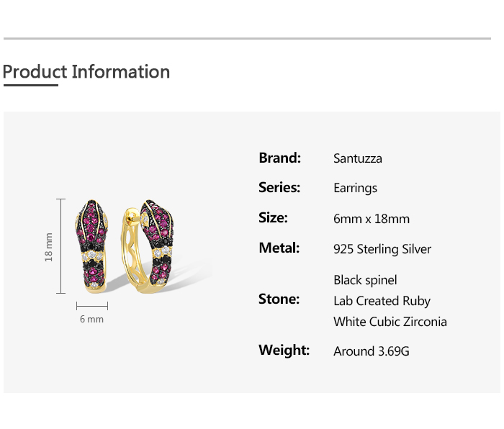The height and width of the screenshot is (429, 504).
Task: Click the Product Information heading
Action: click(86, 72)
